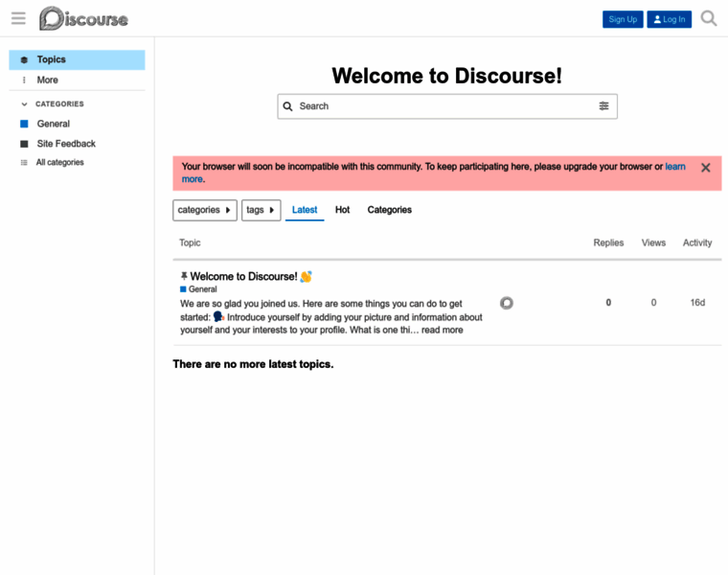Open the poster avatar on Welcome topic
728x575 pixels.
click(507, 303)
